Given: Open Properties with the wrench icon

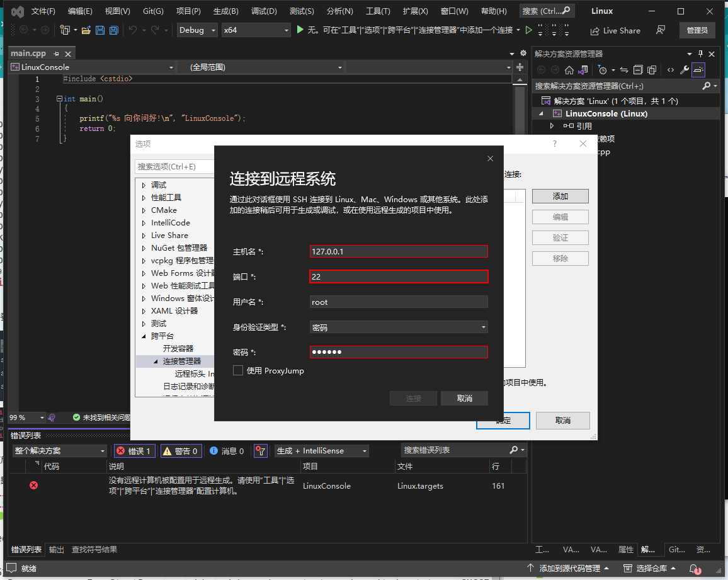Looking at the screenshot, I should 685,70.
